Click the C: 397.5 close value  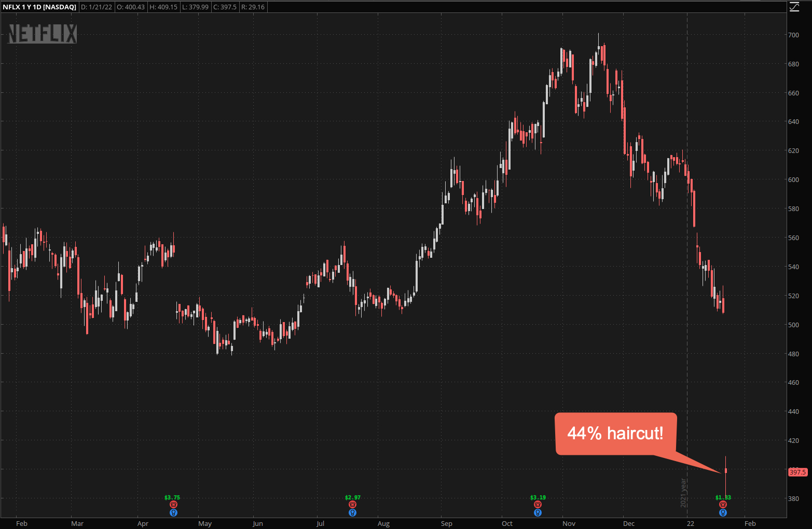point(225,7)
